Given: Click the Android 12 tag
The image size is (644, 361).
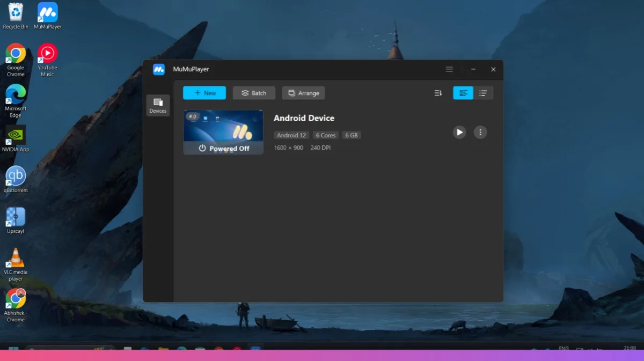Looking at the screenshot, I should click(291, 135).
